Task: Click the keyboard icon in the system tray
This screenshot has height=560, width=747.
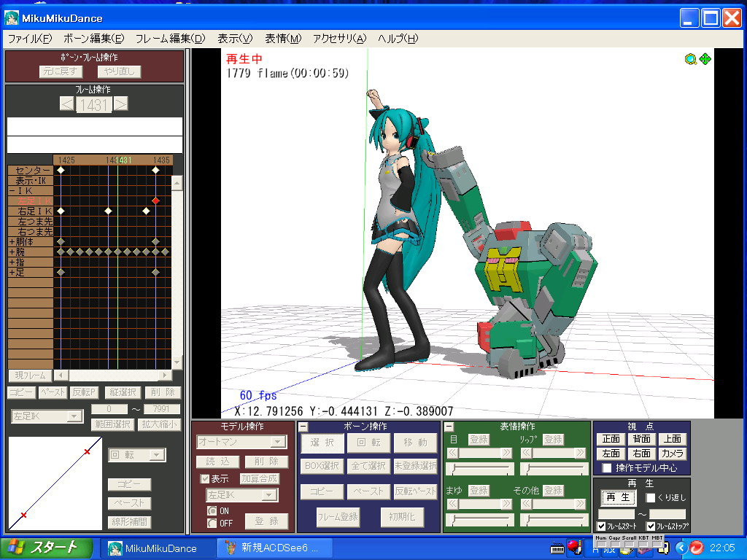Action: (x=557, y=548)
